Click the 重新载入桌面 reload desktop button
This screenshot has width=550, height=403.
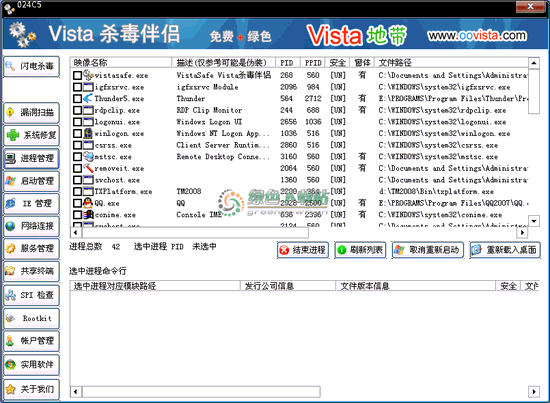coord(505,250)
